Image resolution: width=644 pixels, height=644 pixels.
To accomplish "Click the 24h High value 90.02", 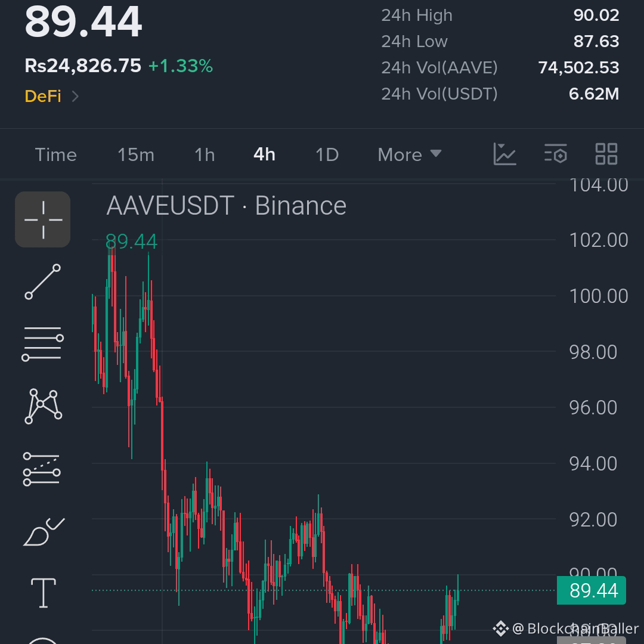I will (596, 15).
